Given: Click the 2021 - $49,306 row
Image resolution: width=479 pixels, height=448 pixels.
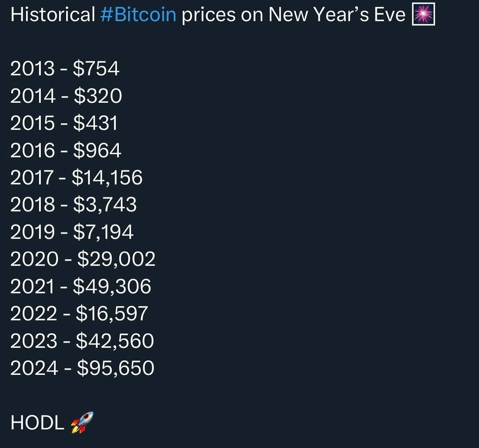Looking at the screenshot, I should (81, 286).
